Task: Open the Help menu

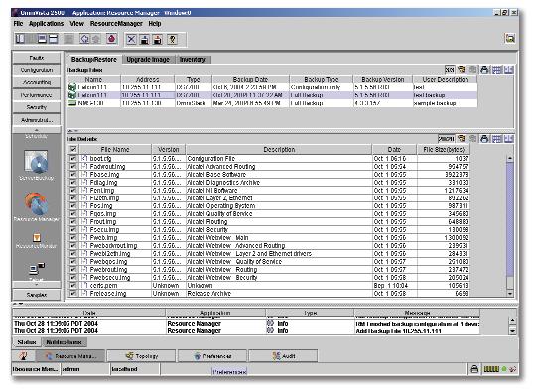Action: (155, 24)
